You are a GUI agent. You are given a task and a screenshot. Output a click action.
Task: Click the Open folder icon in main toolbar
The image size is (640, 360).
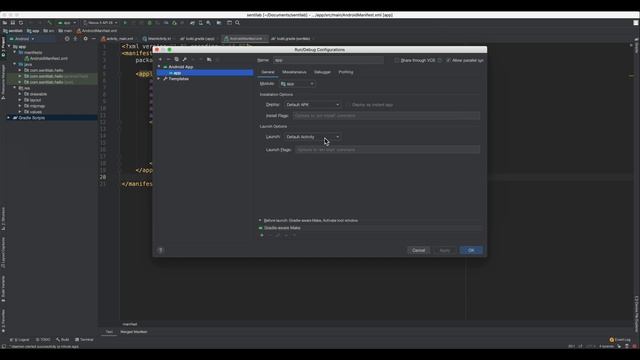[x=4, y=23]
